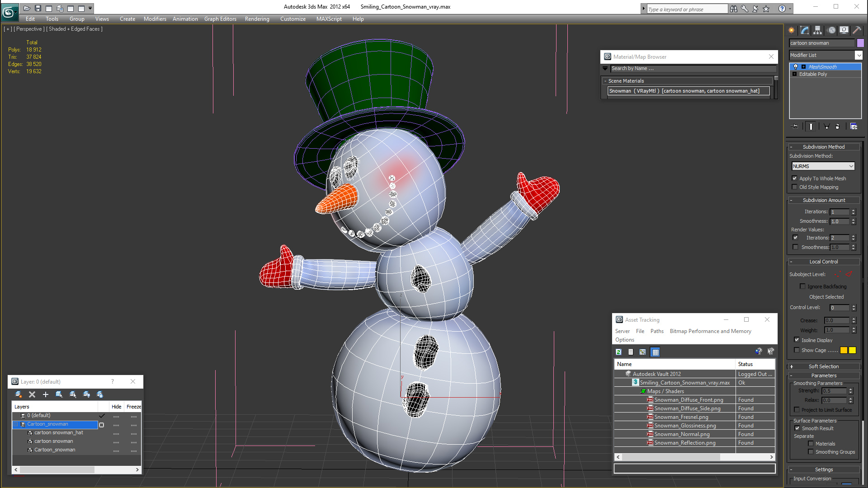Delete highlighted layer X icon
This screenshot has width=868, height=488.
tap(32, 394)
